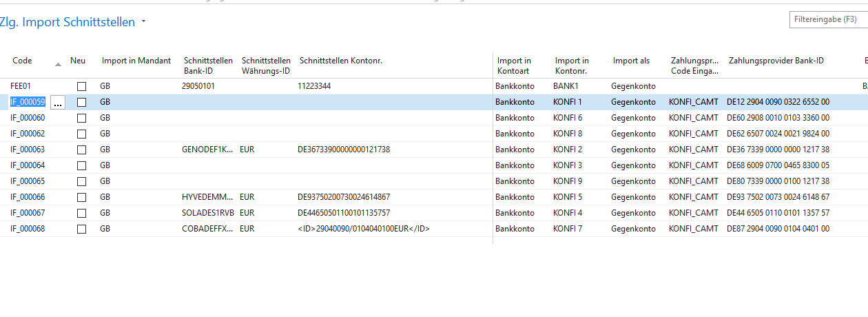Click the <ID>29040090/0104040100EUR</ID> cell

(364, 229)
